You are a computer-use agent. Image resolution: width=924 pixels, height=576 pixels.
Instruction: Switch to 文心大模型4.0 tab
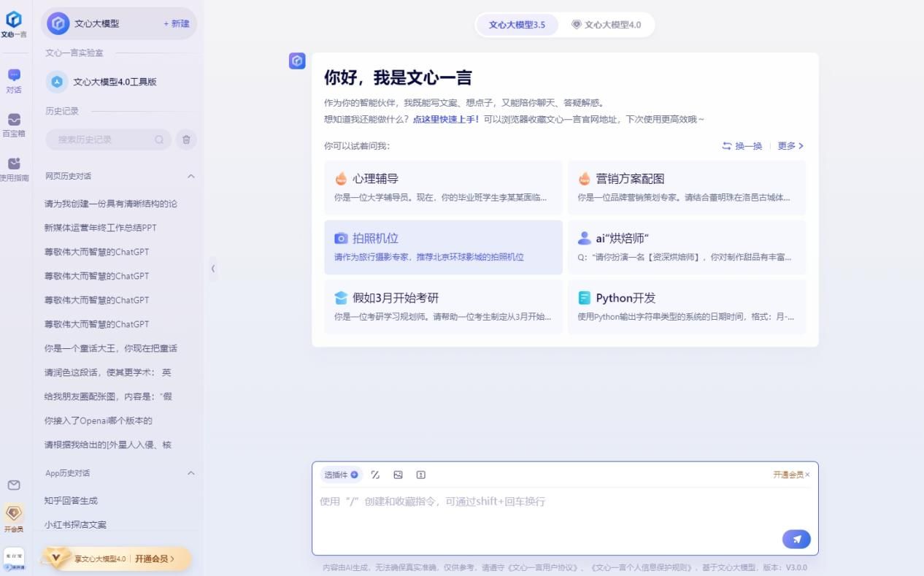(606, 25)
